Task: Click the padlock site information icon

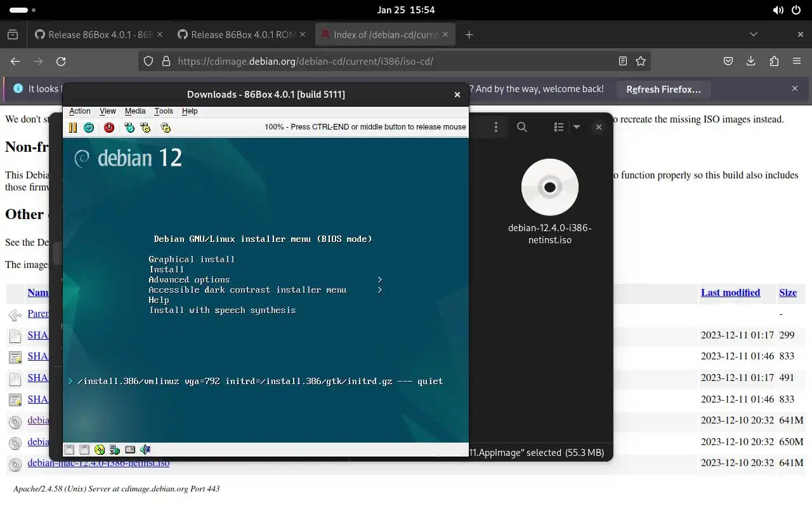Action: [x=166, y=62]
